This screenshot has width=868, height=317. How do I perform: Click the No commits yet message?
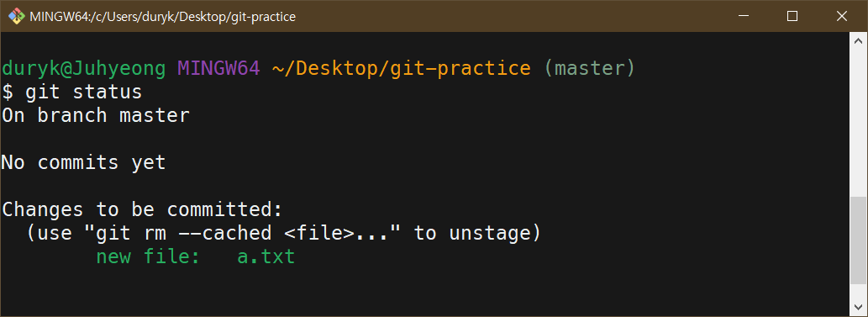[x=83, y=163]
